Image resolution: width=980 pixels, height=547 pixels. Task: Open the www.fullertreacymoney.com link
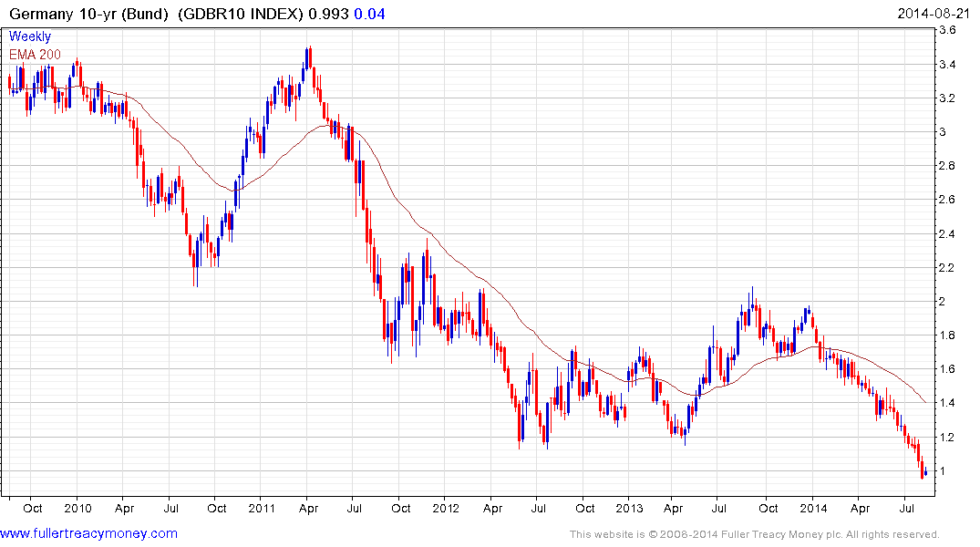click(x=88, y=533)
